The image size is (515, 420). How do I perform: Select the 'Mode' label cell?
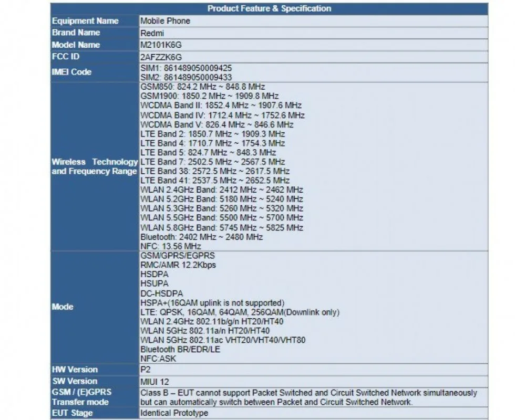pos(95,307)
